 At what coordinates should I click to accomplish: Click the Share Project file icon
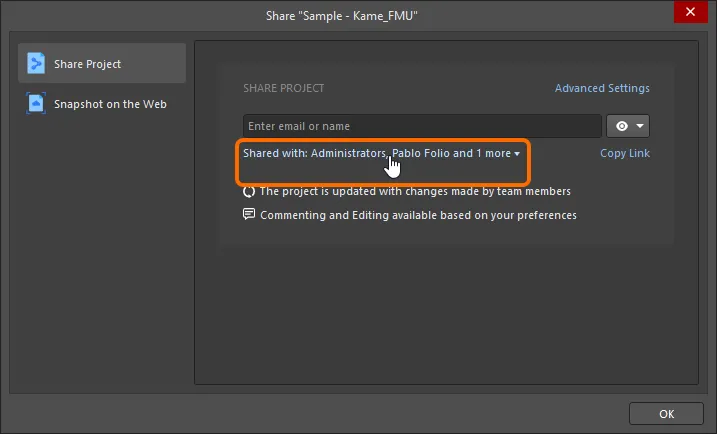coord(36,63)
